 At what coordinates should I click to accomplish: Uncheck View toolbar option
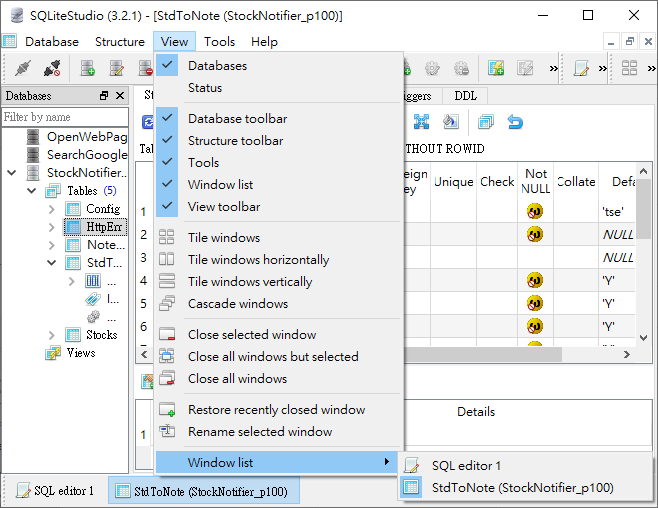[x=277, y=206]
